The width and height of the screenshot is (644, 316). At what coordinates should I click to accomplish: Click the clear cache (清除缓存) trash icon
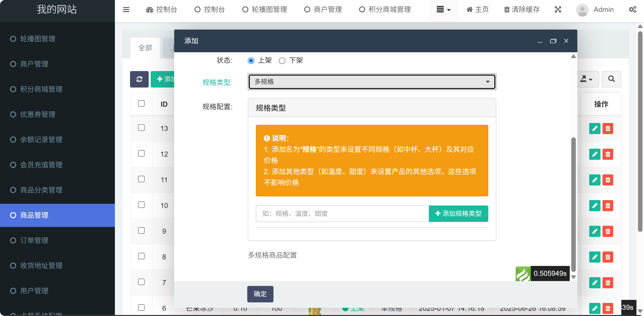[x=506, y=10]
